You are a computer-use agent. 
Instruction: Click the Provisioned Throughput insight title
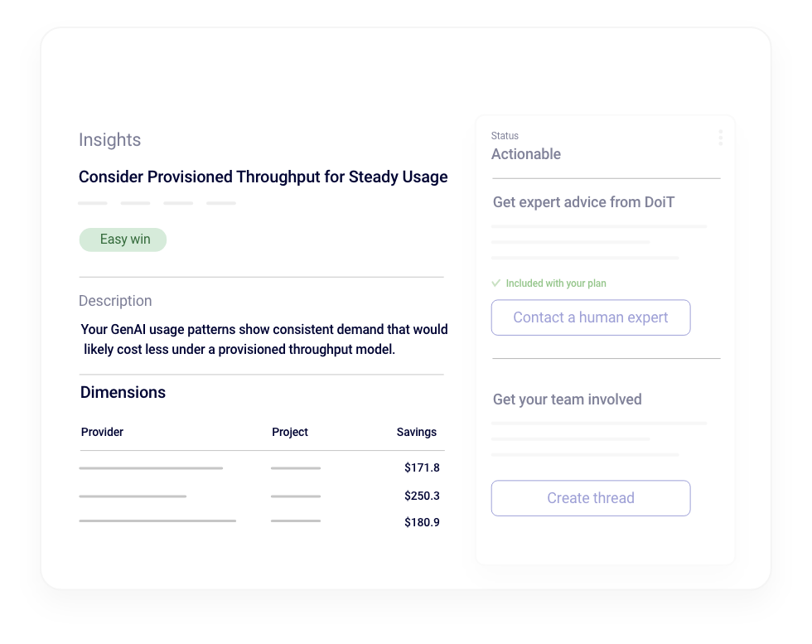pyautogui.click(x=263, y=177)
